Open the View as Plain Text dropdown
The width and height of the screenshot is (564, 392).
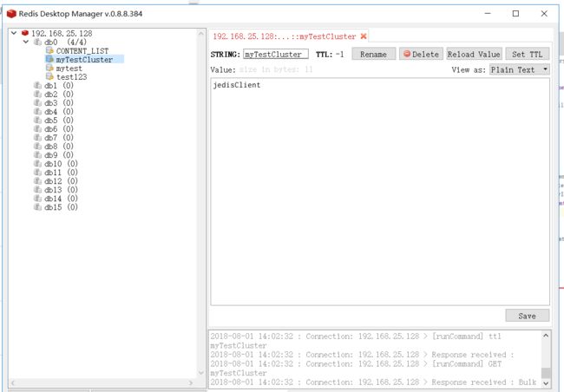[x=520, y=69]
